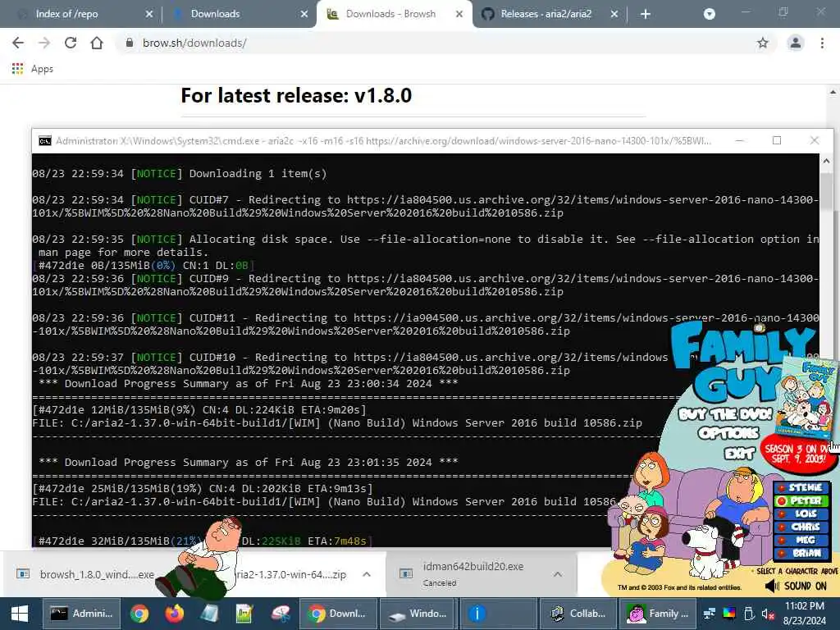Open the pinwheel app in taskbar
The image size is (840, 630).
coord(280,614)
